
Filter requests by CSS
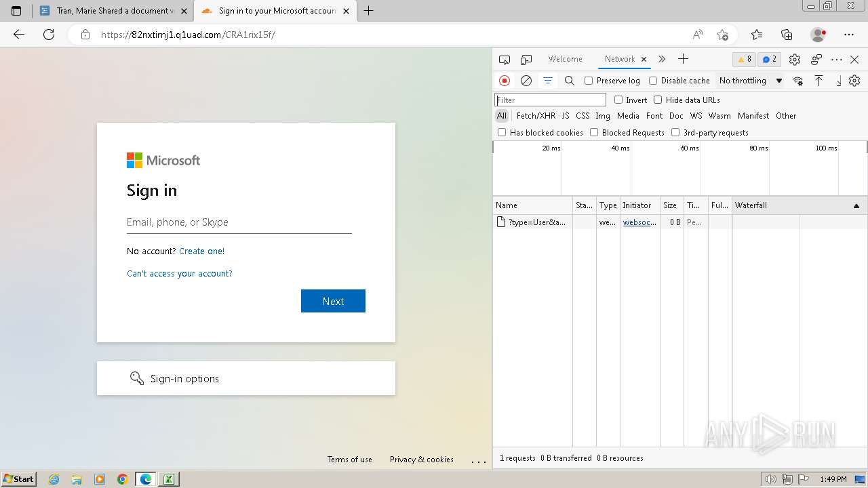point(583,116)
